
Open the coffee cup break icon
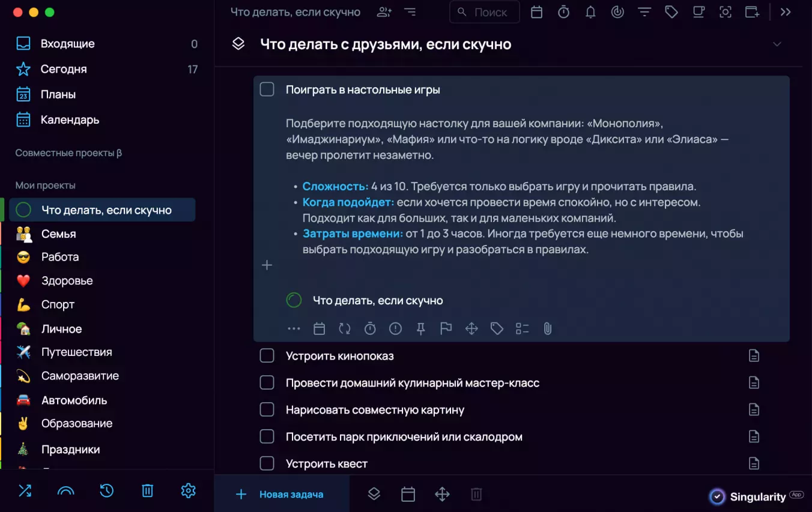point(698,12)
